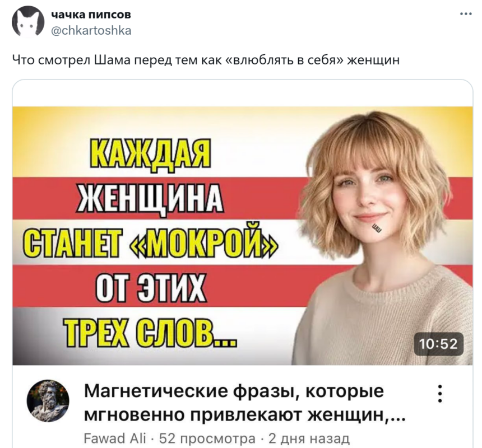482x448 pixels.
Task: Open the tweet's three-dot more options menu
Action: tap(466, 14)
